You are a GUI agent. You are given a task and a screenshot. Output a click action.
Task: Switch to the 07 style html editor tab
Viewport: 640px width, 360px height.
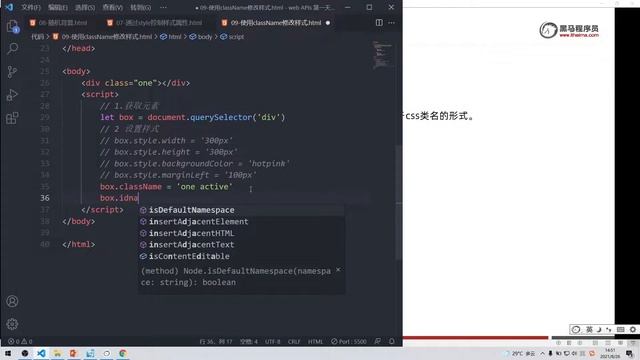tap(155, 23)
